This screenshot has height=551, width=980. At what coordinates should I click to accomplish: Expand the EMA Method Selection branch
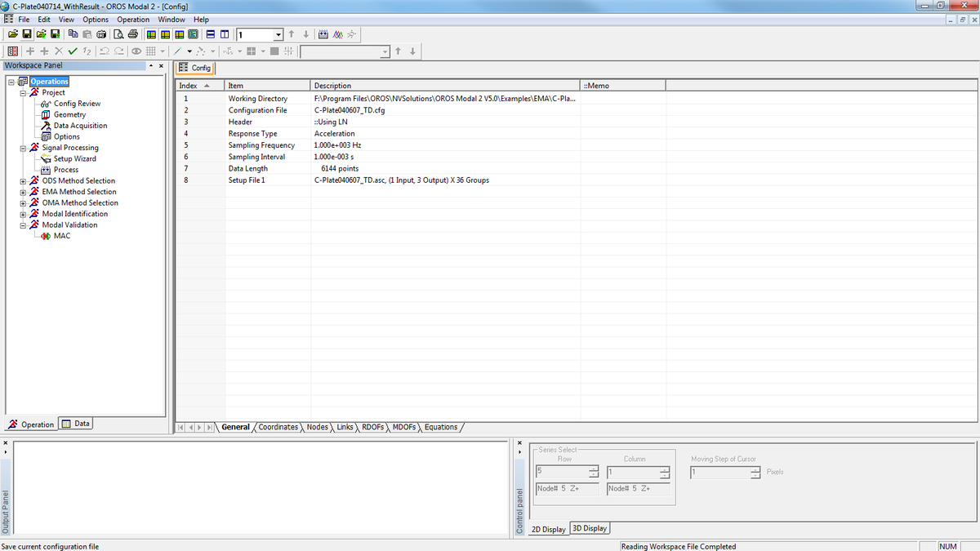tap(24, 191)
